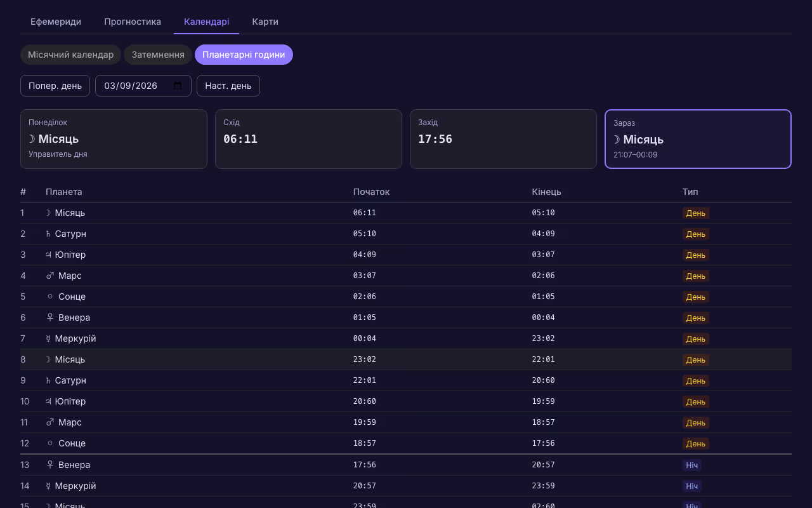Click the Mars symbol in row 4

50,276
